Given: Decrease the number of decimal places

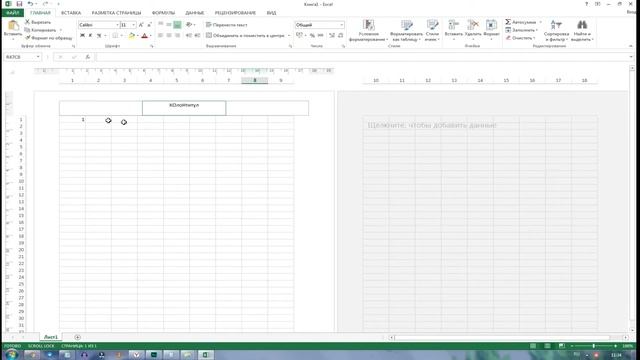Looking at the screenshot, I should [x=340, y=36].
